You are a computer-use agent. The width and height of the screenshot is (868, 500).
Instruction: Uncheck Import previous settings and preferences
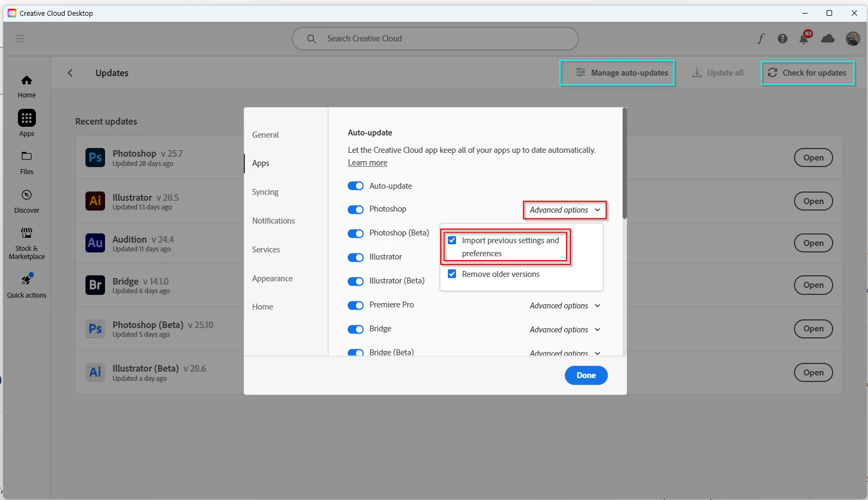click(452, 240)
